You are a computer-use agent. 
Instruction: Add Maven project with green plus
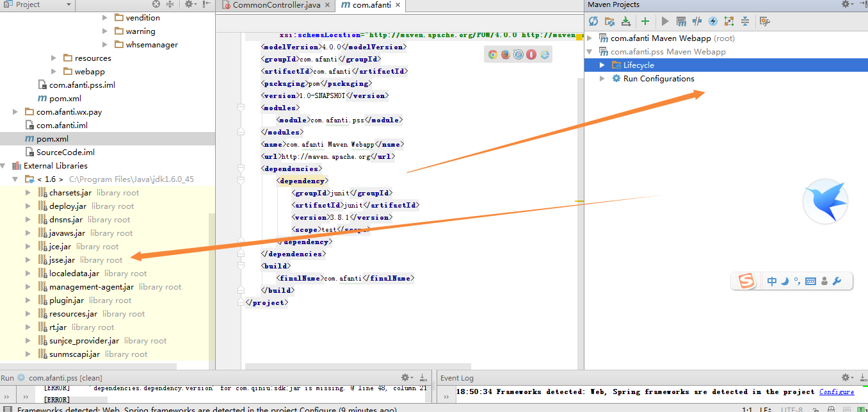(645, 21)
